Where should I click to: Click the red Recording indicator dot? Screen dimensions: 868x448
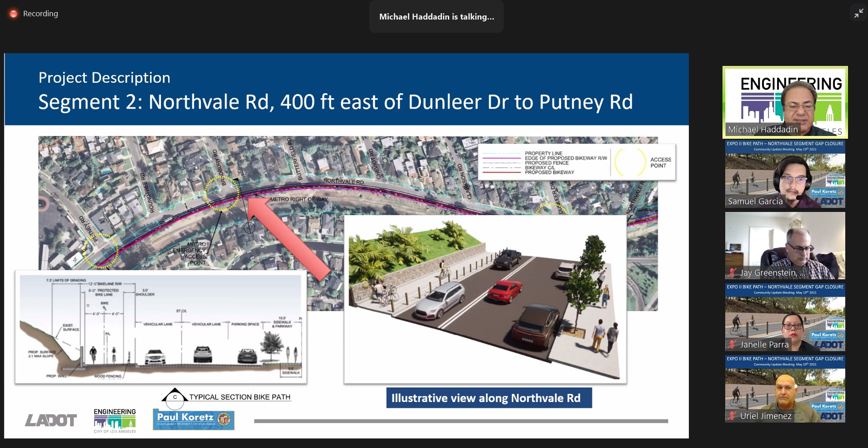coord(14,14)
